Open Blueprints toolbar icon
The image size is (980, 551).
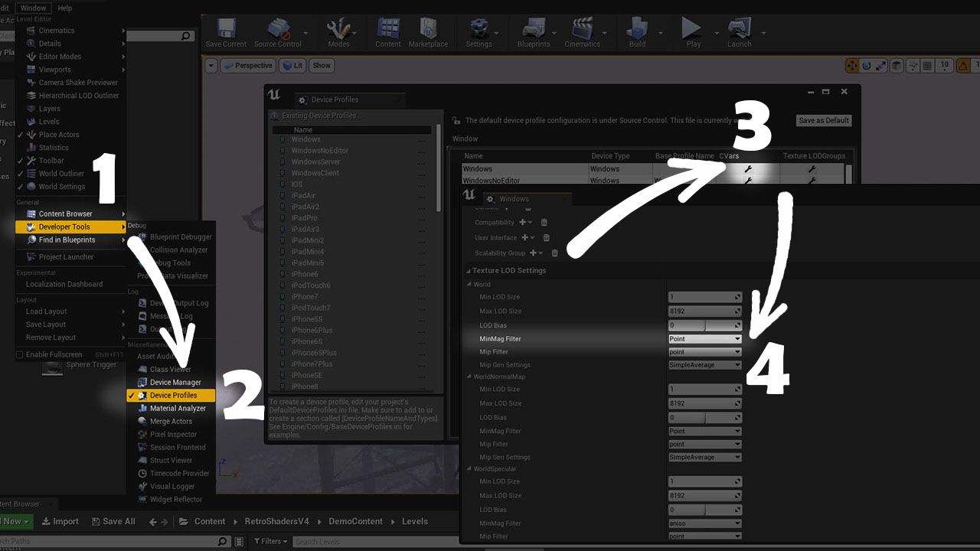(x=534, y=33)
